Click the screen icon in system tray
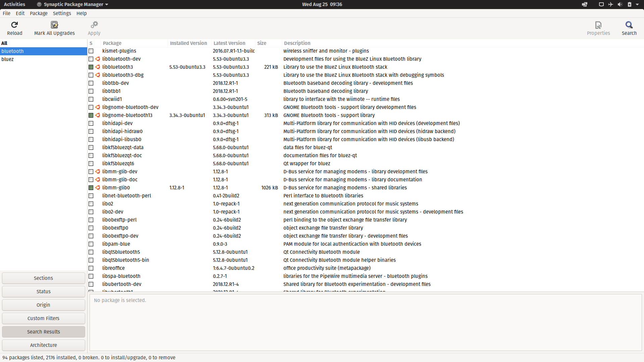The width and height of the screenshot is (644, 362). click(x=601, y=4)
